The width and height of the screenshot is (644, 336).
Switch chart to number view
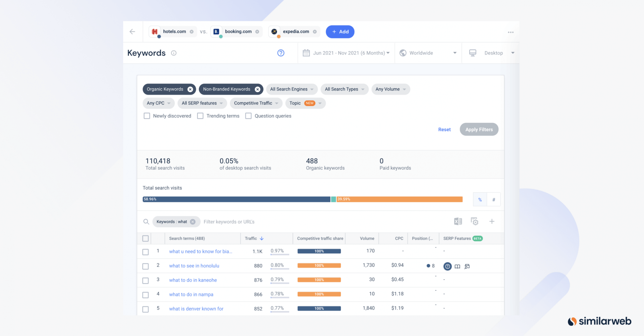point(494,199)
